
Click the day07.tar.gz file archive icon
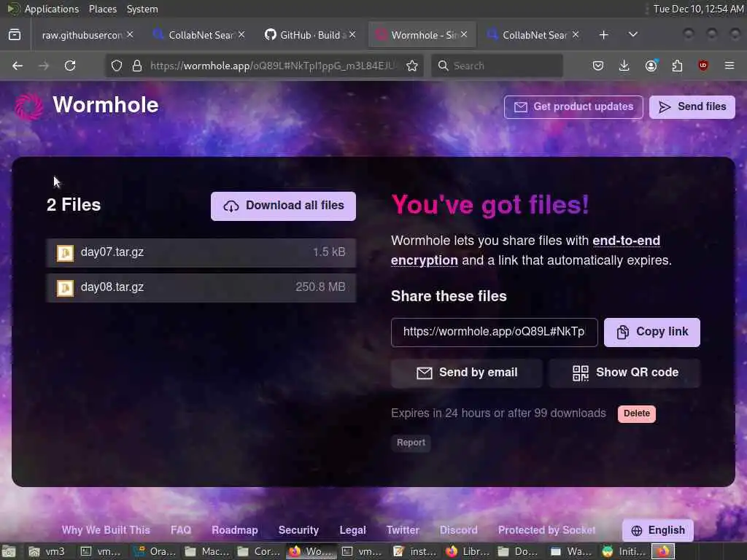click(65, 253)
